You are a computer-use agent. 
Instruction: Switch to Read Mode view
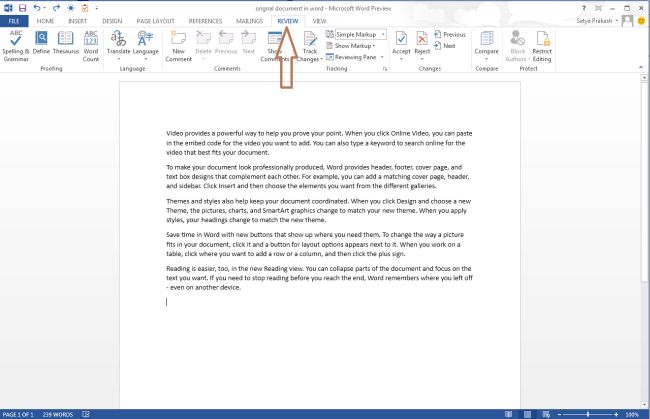[x=508, y=414]
